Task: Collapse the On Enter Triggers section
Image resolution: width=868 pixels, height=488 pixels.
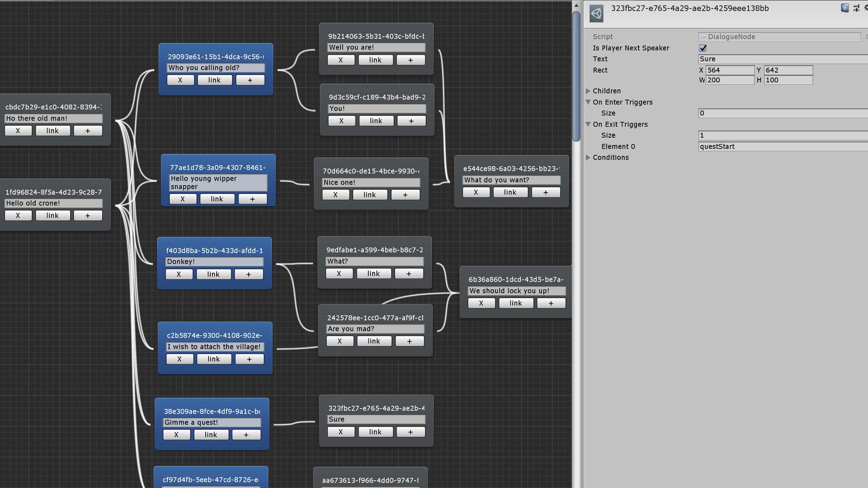Action: click(x=589, y=102)
